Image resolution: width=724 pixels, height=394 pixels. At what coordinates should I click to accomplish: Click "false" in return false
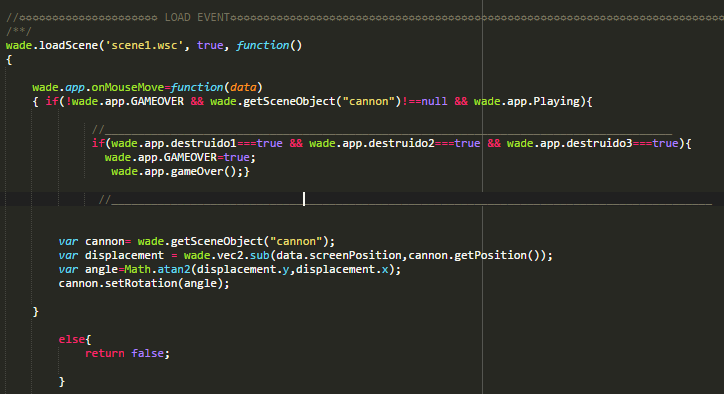tap(147, 353)
